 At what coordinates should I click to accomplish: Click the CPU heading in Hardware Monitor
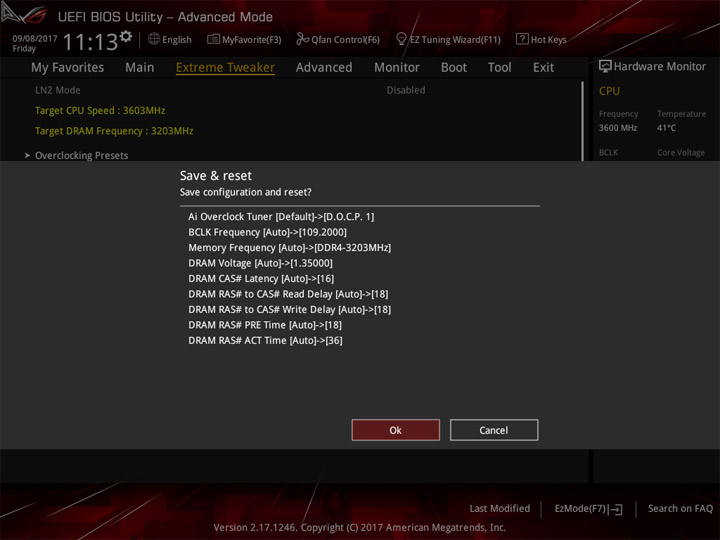coord(609,91)
